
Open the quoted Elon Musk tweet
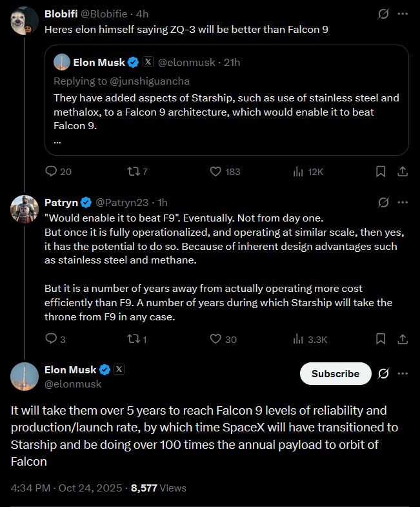[x=226, y=110]
